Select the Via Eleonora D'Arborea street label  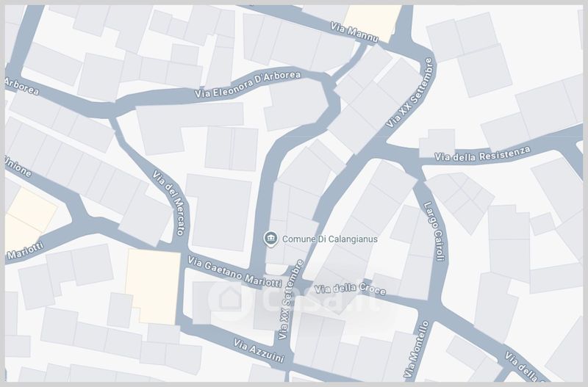[x=248, y=84]
